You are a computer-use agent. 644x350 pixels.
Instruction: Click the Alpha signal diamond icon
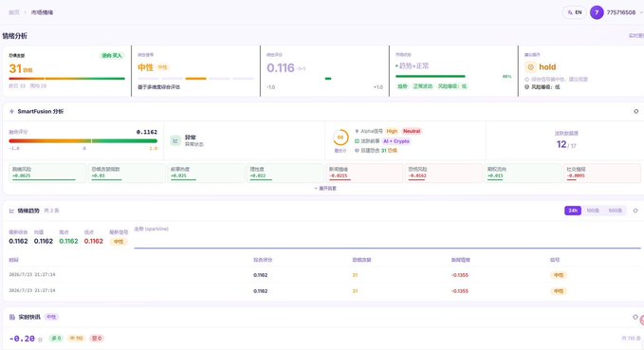tap(357, 131)
